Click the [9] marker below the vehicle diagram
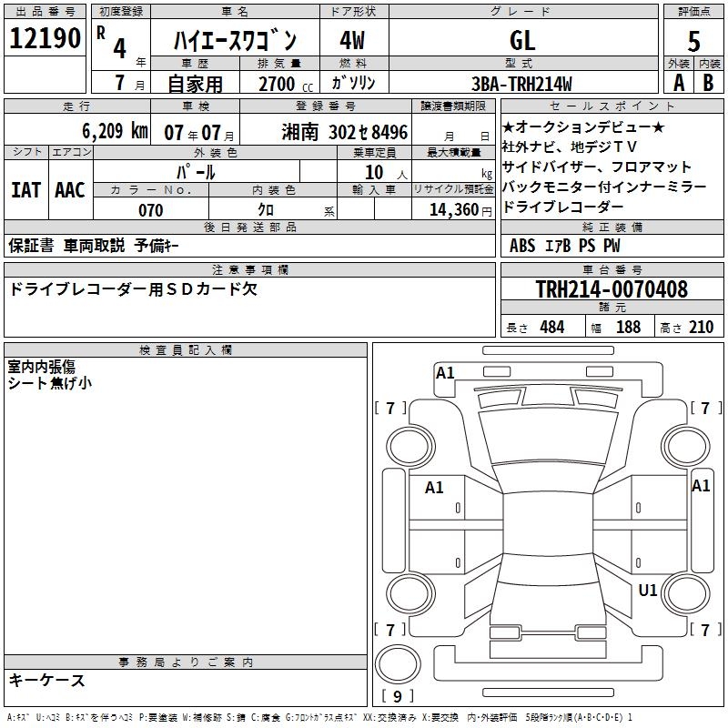Image resolution: width=728 pixels, height=728 pixels. (x=397, y=697)
